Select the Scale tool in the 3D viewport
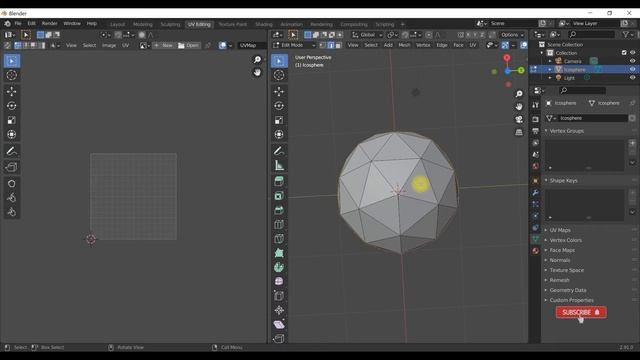This screenshot has height=360, width=640. coord(279,120)
